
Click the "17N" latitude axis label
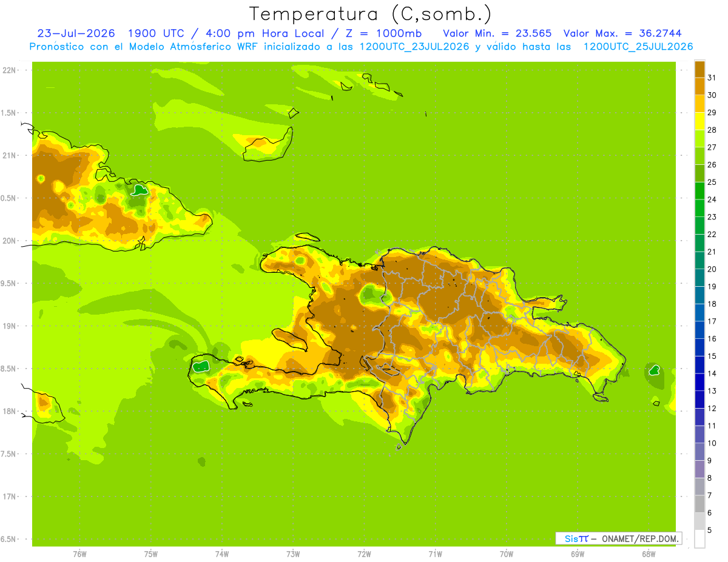coord(9,497)
